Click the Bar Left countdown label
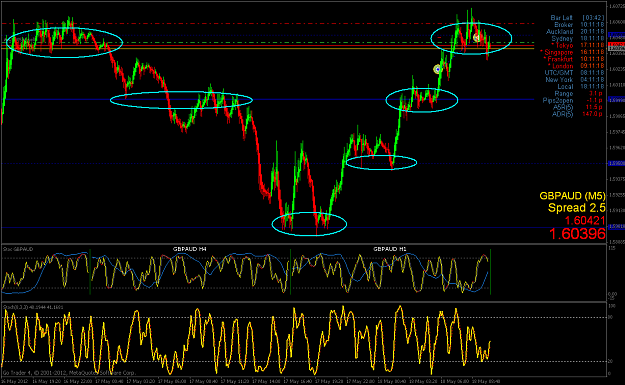 tap(561, 18)
